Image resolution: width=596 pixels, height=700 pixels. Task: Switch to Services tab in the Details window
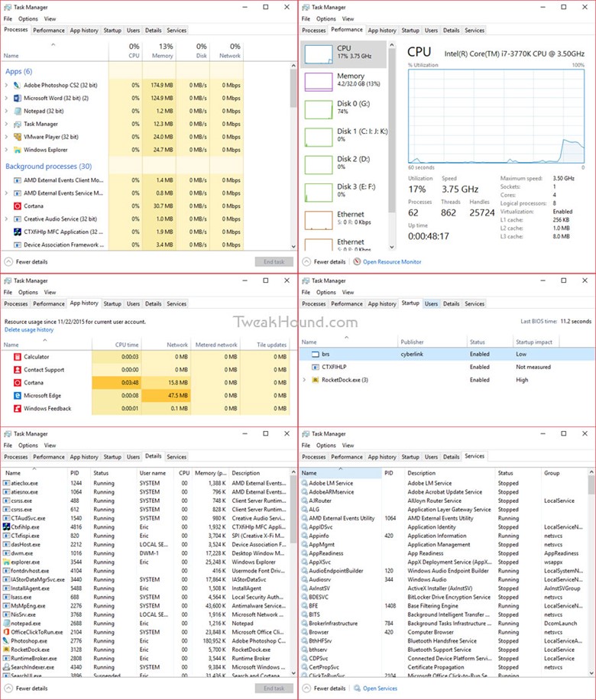click(x=177, y=457)
